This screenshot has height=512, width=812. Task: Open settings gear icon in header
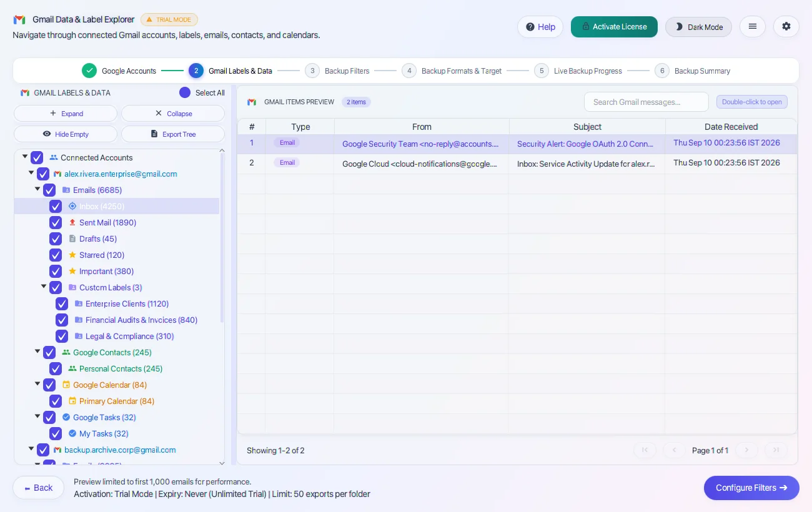pos(786,27)
